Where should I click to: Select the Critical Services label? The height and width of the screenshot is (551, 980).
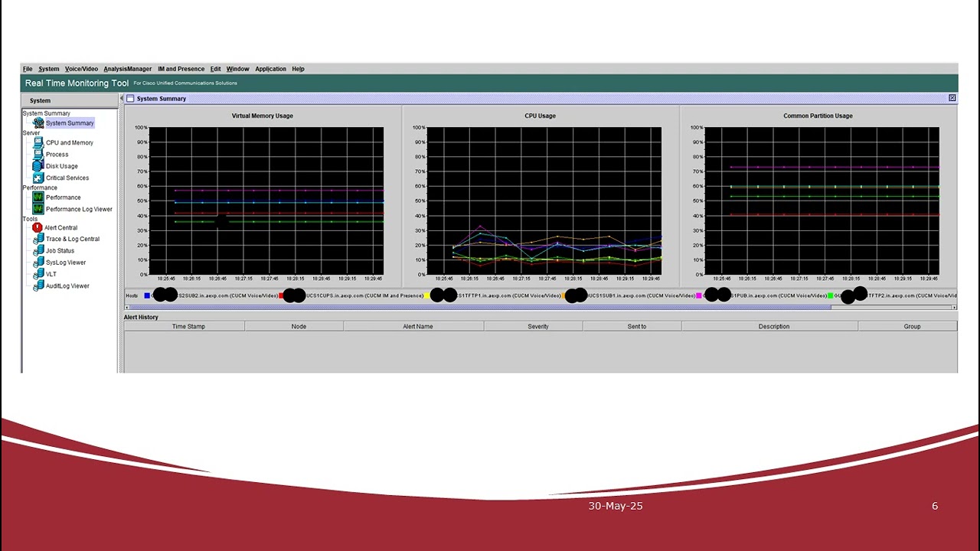pyautogui.click(x=67, y=178)
